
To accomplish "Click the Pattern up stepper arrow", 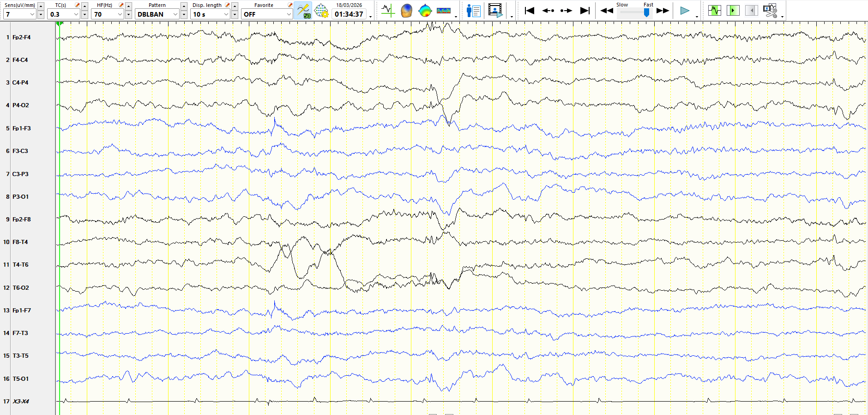I will (184, 6).
